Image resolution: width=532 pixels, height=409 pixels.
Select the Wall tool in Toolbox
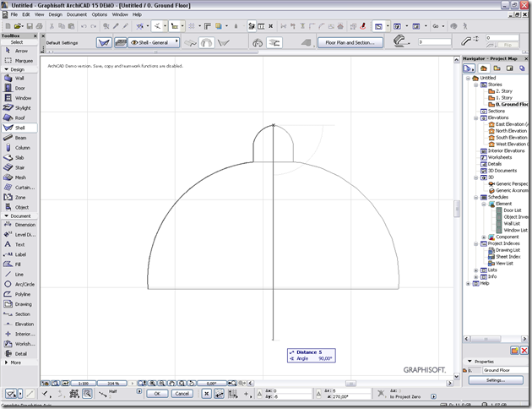[19, 78]
